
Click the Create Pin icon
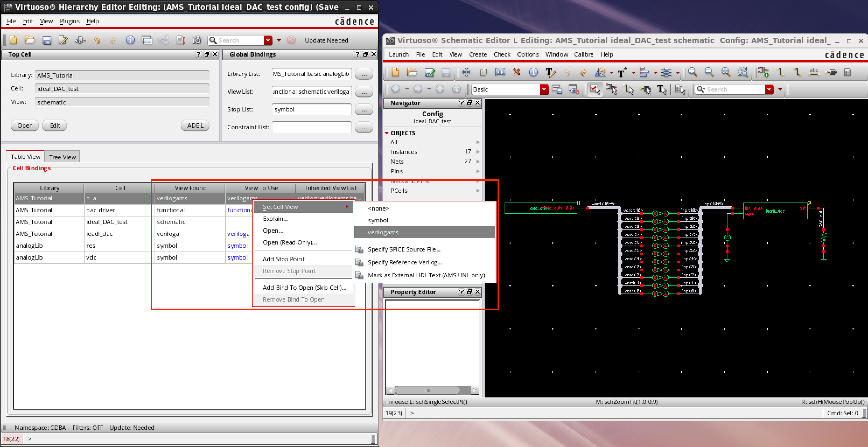click(x=831, y=72)
